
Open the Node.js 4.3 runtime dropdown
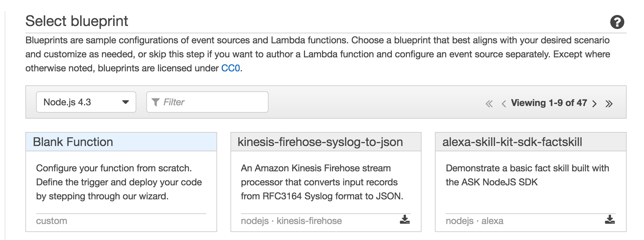tap(86, 102)
